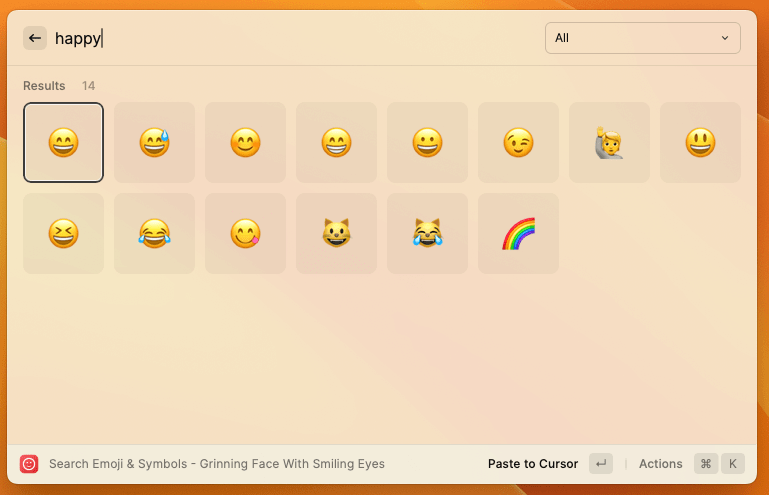Image resolution: width=769 pixels, height=495 pixels.
Task: Click the '14' results count
Action: click(x=88, y=86)
